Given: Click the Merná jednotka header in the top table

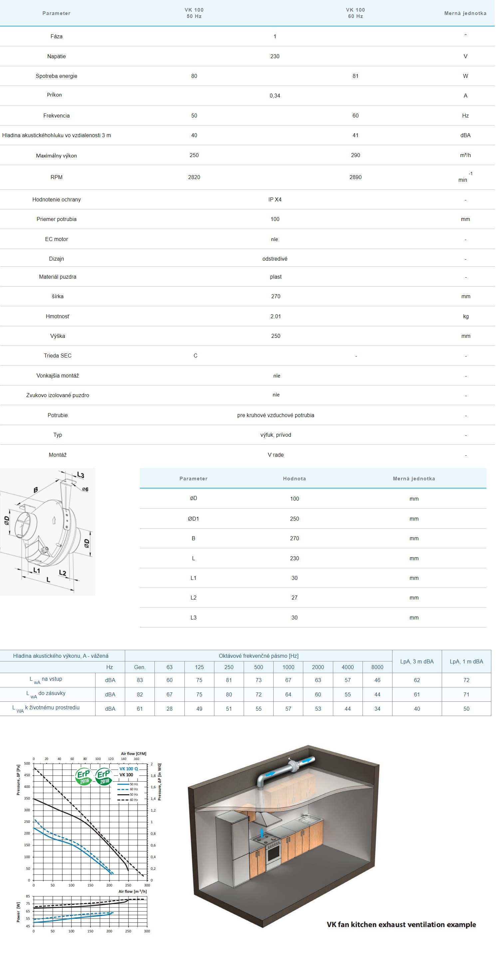Looking at the screenshot, I should point(465,13).
